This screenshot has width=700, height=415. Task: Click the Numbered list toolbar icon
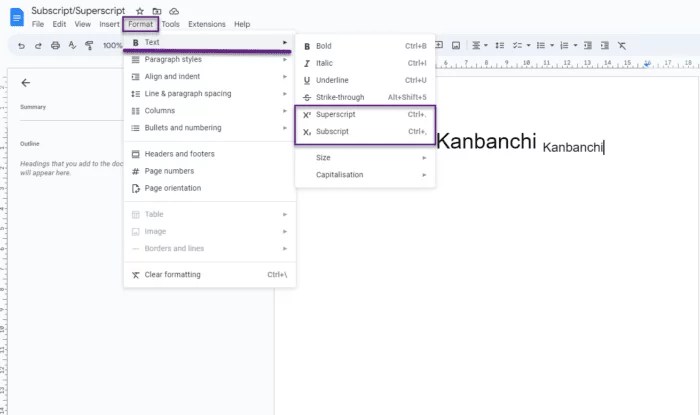(x=564, y=46)
